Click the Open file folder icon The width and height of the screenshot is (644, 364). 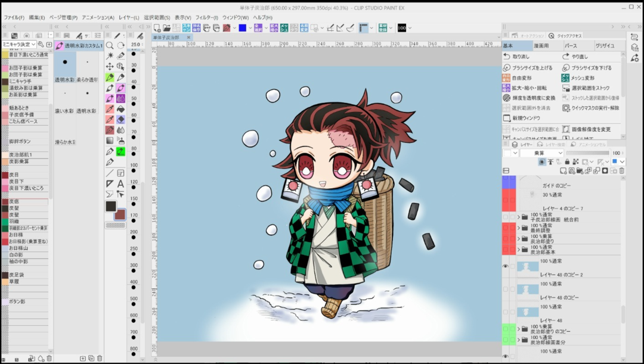tap(167, 28)
